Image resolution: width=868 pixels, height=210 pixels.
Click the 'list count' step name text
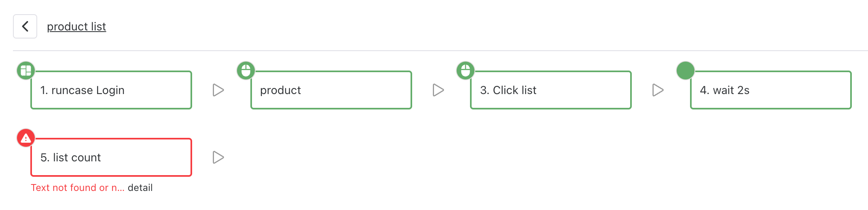(x=77, y=157)
